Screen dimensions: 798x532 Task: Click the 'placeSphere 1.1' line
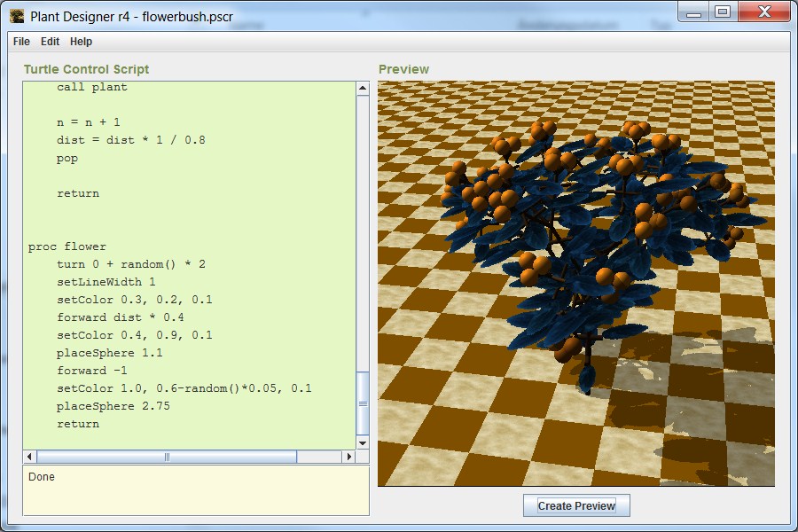[x=110, y=353]
